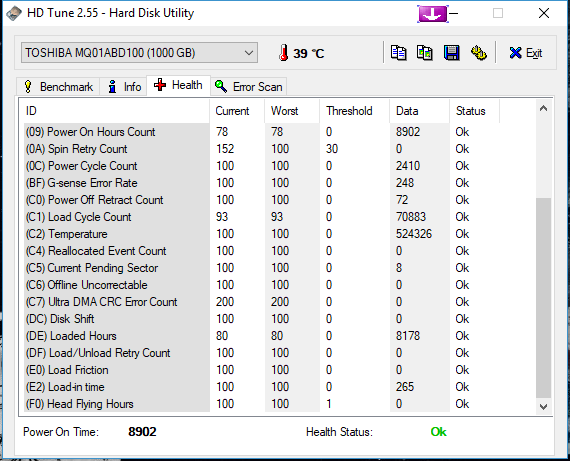Switch to the Info tab
570x461 pixels.
tap(124, 87)
